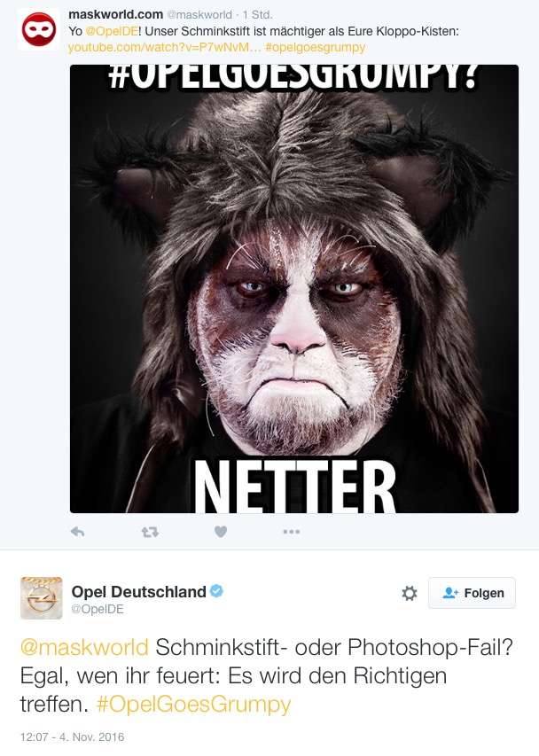Click the maskworld red mask avatar

39,29
